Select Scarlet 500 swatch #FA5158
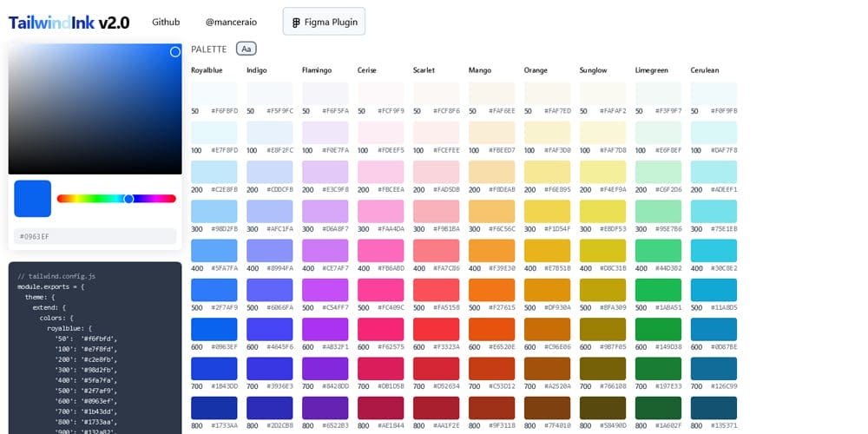The image size is (868, 434). click(x=437, y=290)
